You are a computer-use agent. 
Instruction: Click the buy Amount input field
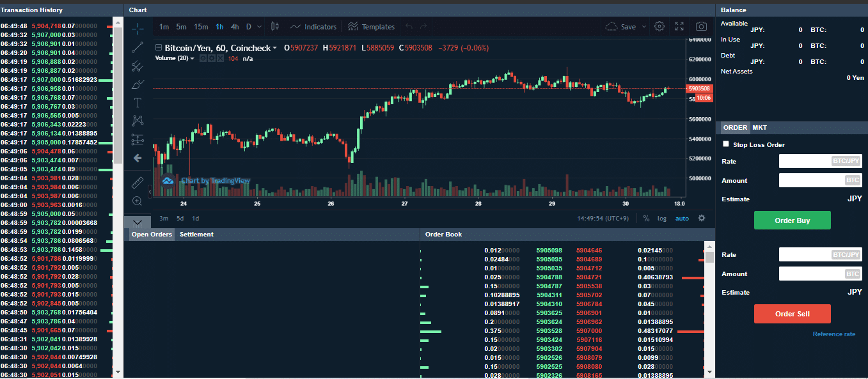[821, 180]
